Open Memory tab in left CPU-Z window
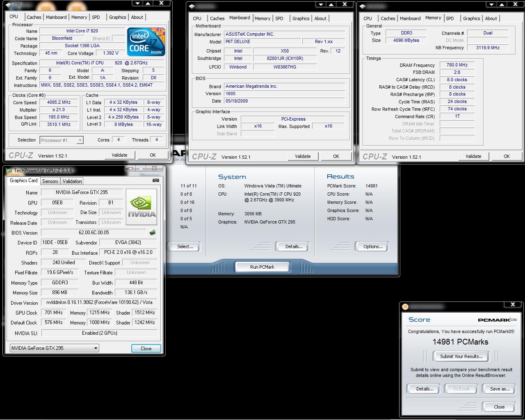This screenshot has width=525, height=420. click(x=79, y=17)
